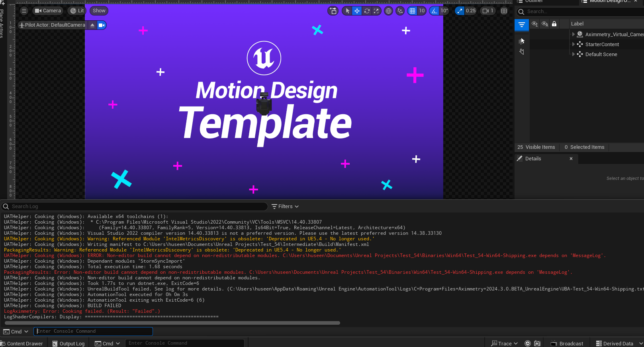The height and width of the screenshot is (347, 644).
Task: Select the translate move tool
Action: [357, 11]
